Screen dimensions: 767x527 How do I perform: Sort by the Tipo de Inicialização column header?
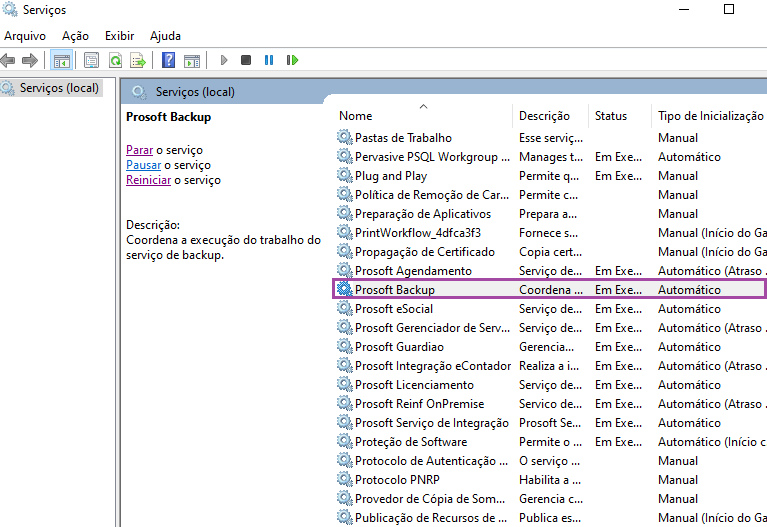tap(710, 116)
